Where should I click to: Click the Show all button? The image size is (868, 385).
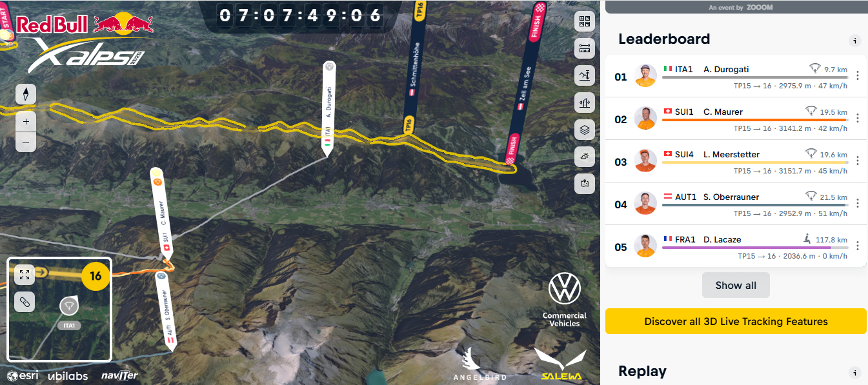tap(736, 285)
